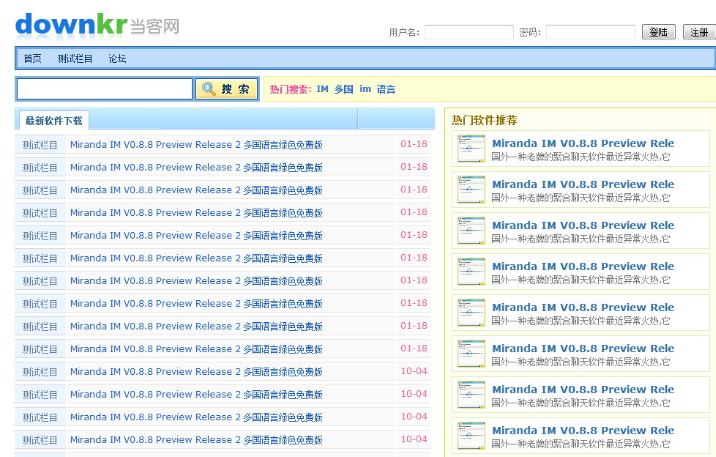Click hot search keyword lowercase im
716x457 pixels.
pyautogui.click(x=365, y=89)
